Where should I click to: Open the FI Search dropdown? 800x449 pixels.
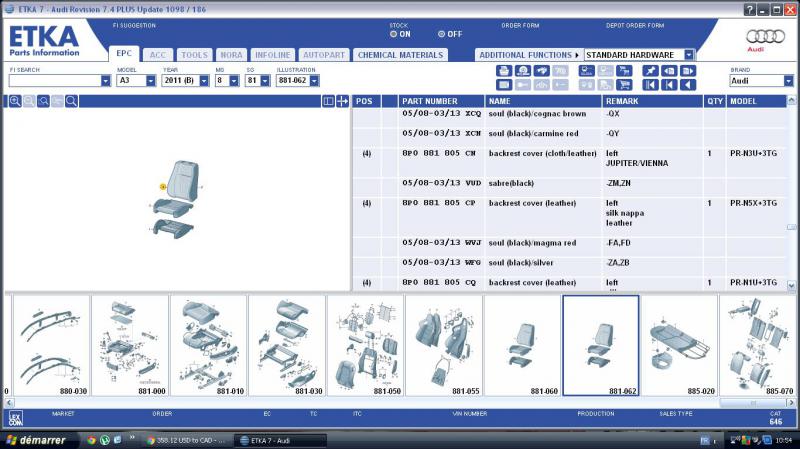(106, 81)
